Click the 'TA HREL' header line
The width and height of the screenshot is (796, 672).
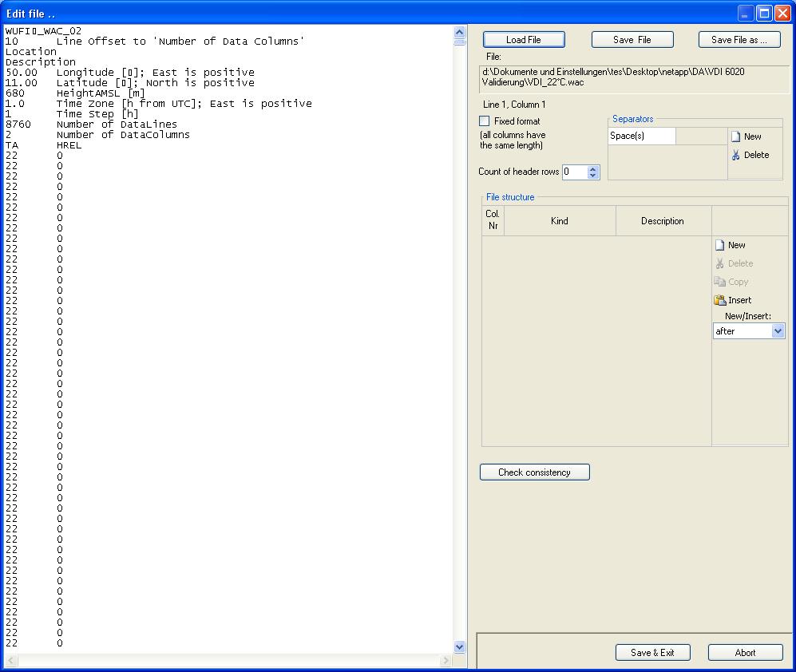point(43,145)
